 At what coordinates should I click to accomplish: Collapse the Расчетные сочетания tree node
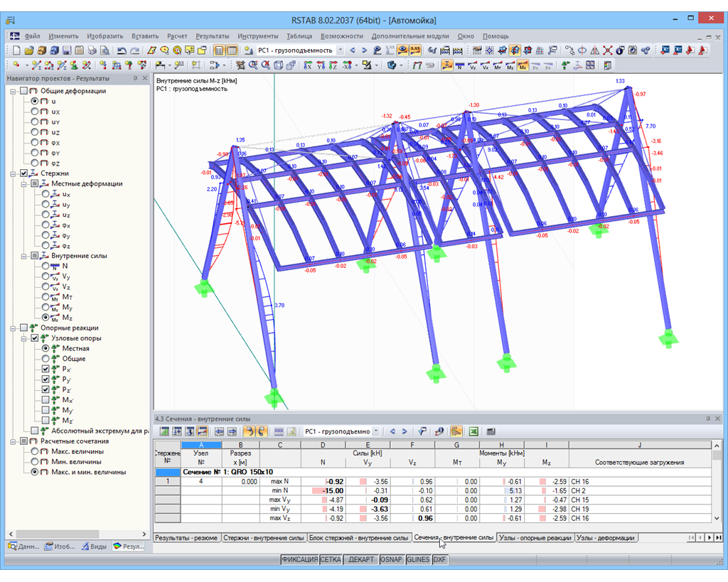pos(13,441)
